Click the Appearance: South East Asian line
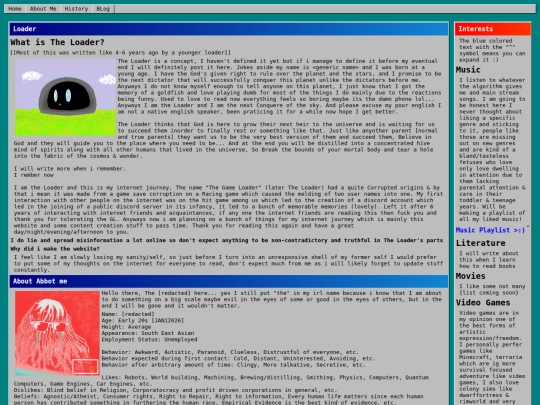 (x=148, y=333)
